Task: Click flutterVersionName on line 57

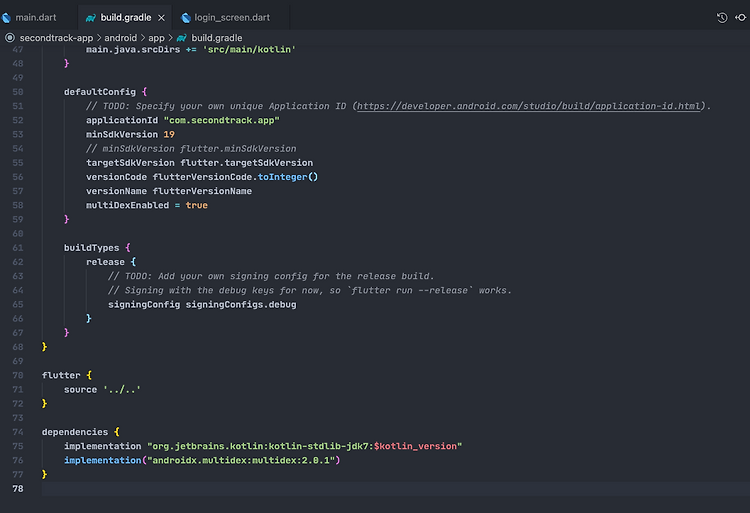Action: [202, 191]
